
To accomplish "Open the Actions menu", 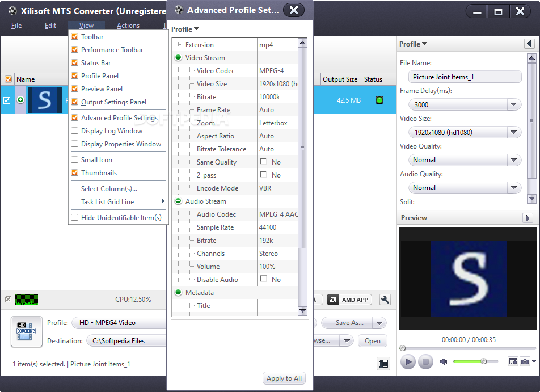I will (128, 26).
